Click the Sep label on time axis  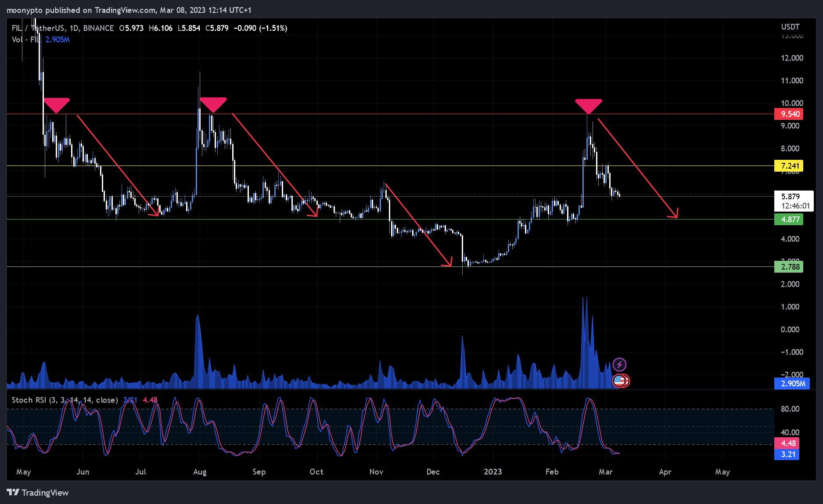pos(259,472)
